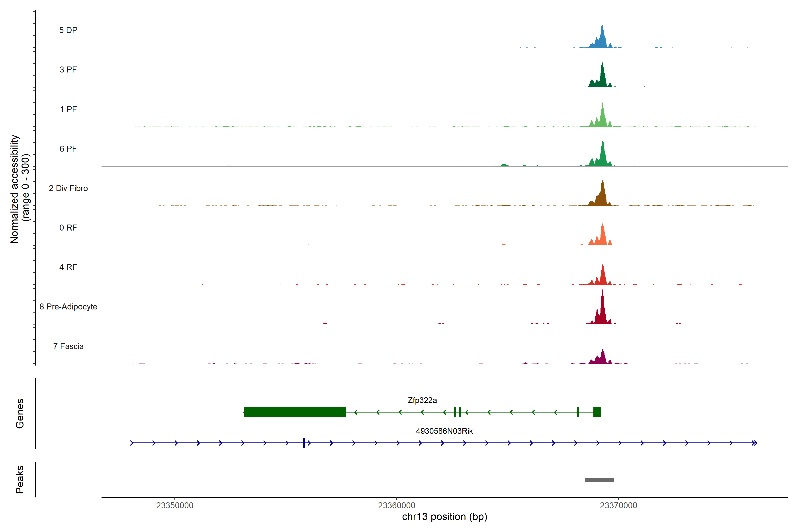The height and width of the screenshot is (532, 798).
Task: Click the Zfp322a gene name label
Action: click(422, 400)
